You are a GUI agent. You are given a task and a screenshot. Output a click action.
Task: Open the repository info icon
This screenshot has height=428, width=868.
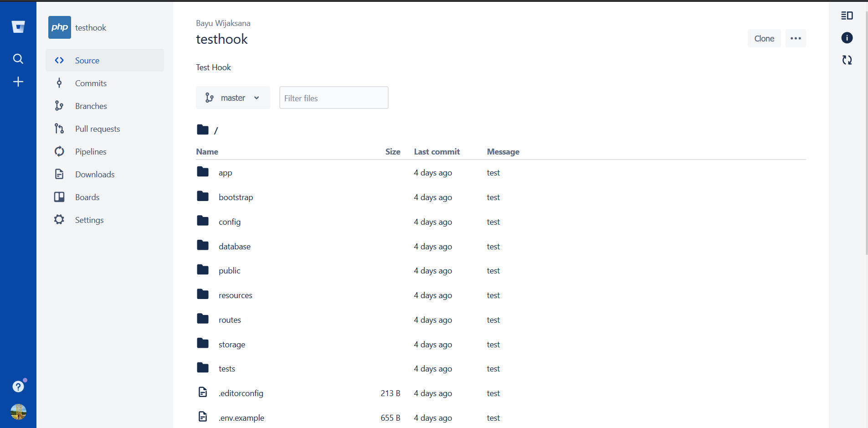click(x=847, y=38)
